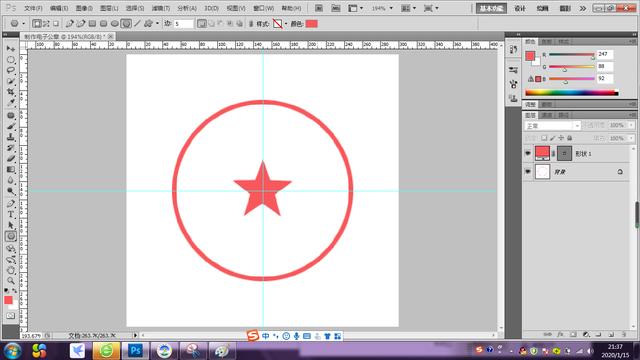Open the blend mode dropdown 正常
Screen dimensions: 640x360
tap(552, 126)
